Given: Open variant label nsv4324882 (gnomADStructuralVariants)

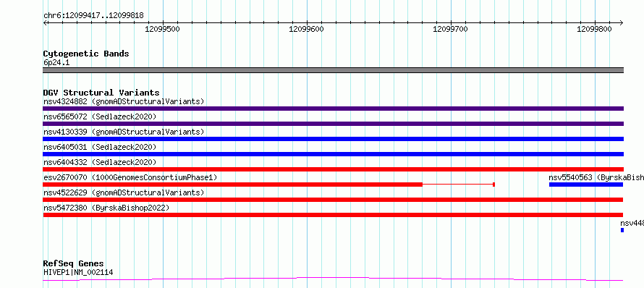Looking at the screenshot, I should point(124,101).
